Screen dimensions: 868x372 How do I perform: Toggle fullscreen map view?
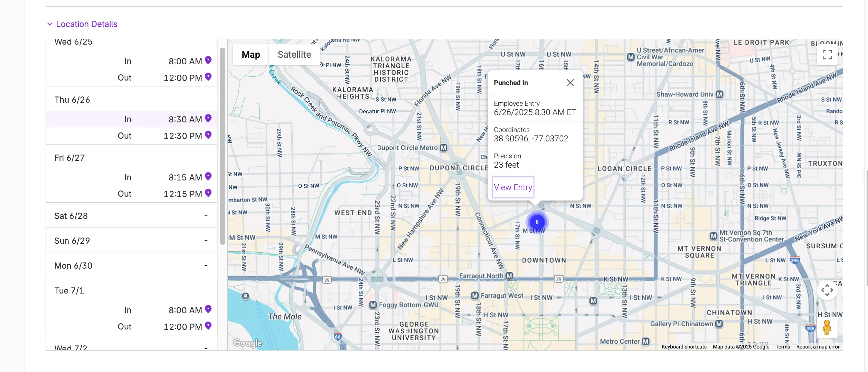[827, 55]
